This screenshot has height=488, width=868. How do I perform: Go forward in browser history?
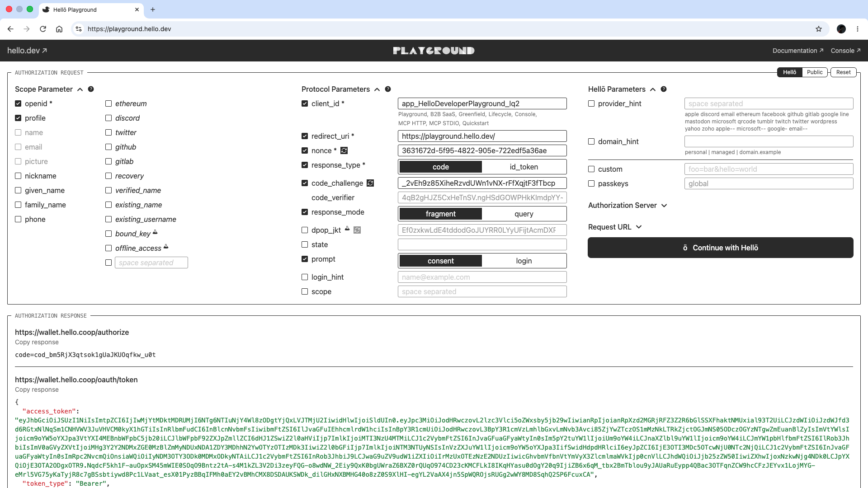[x=27, y=29]
